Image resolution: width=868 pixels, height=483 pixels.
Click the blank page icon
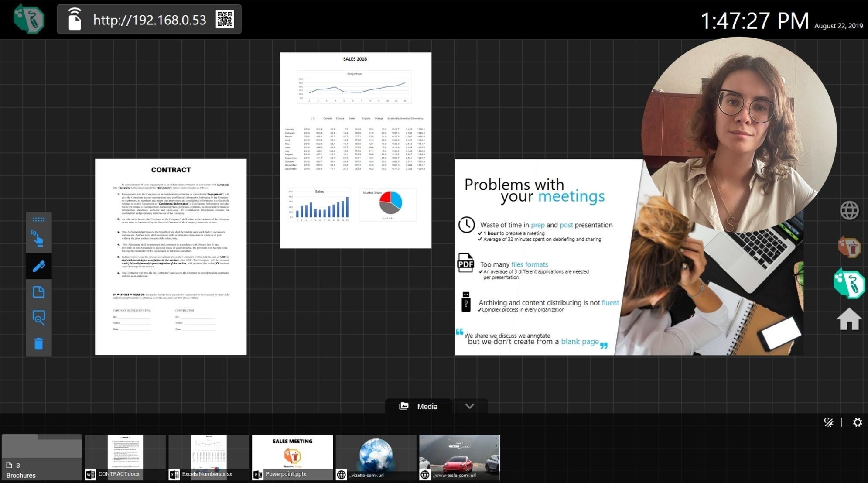coord(38,292)
